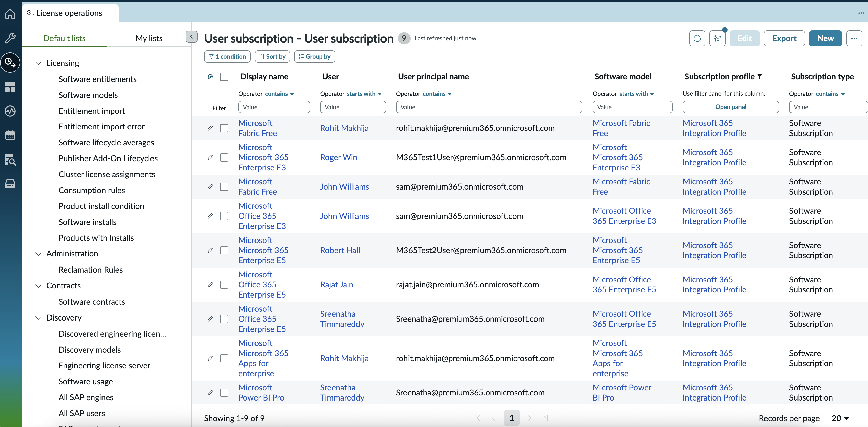This screenshot has width=868, height=427.
Task: Select John Williams Fabric Free row checkbox
Action: point(224,186)
